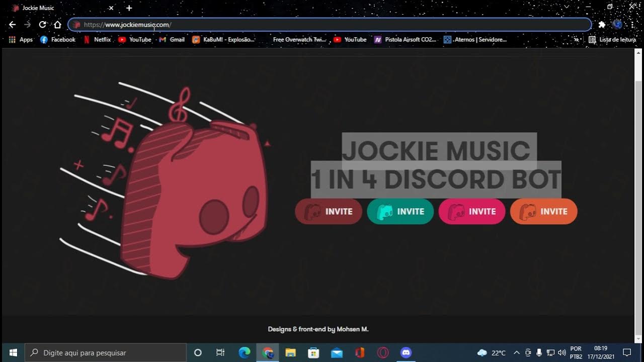Click the teal INVITE button
644x362 pixels.
coord(400,212)
